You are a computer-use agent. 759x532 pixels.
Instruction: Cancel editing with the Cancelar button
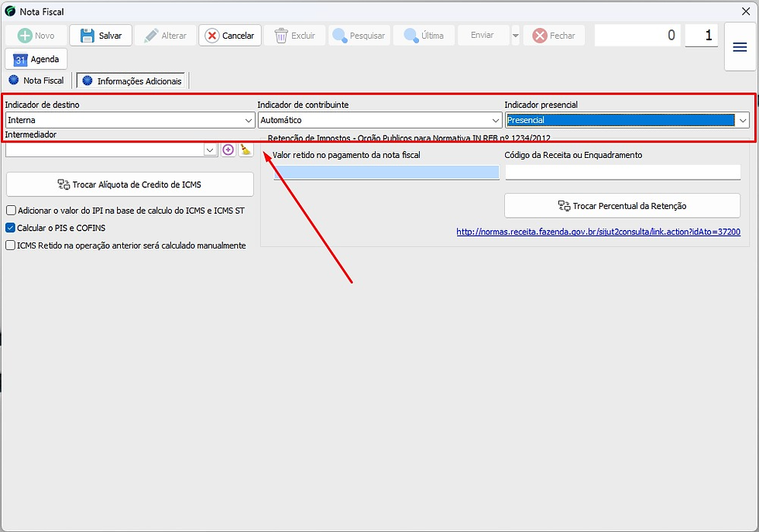pyautogui.click(x=230, y=36)
